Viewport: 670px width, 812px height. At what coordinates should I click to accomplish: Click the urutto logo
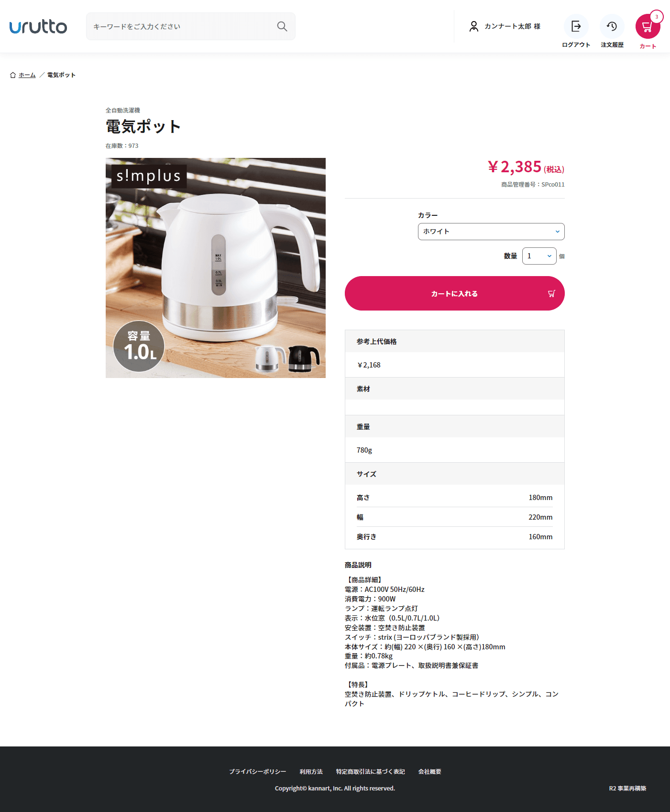(x=38, y=27)
